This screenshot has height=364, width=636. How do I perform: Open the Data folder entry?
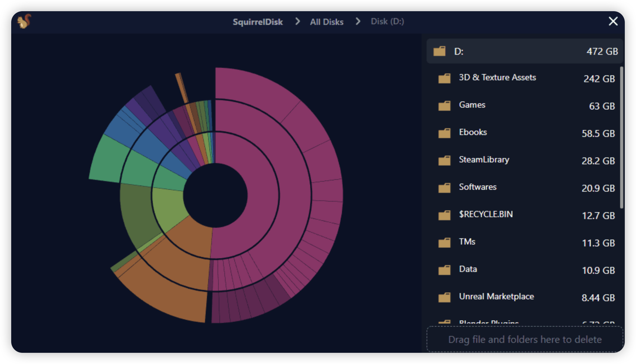tap(525, 270)
